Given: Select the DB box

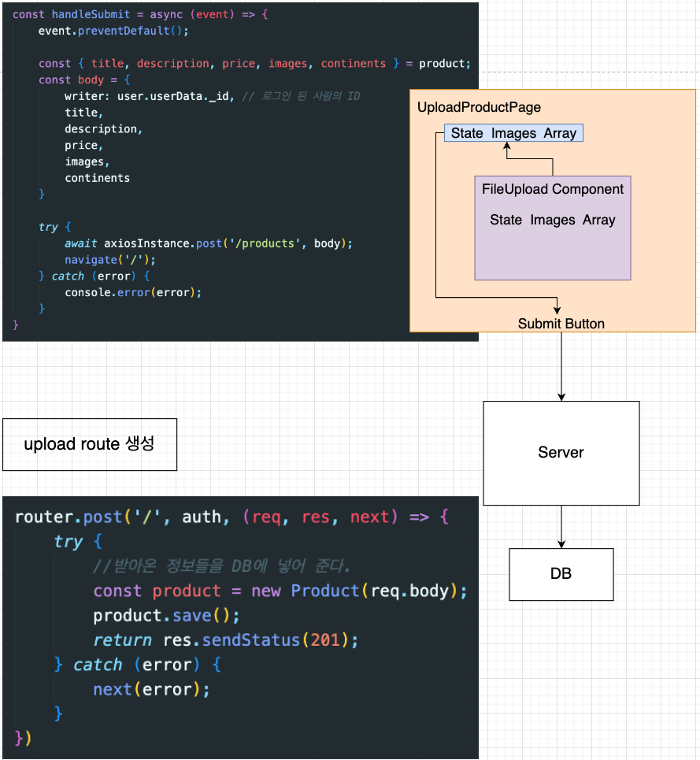Looking at the screenshot, I should 561,574.
